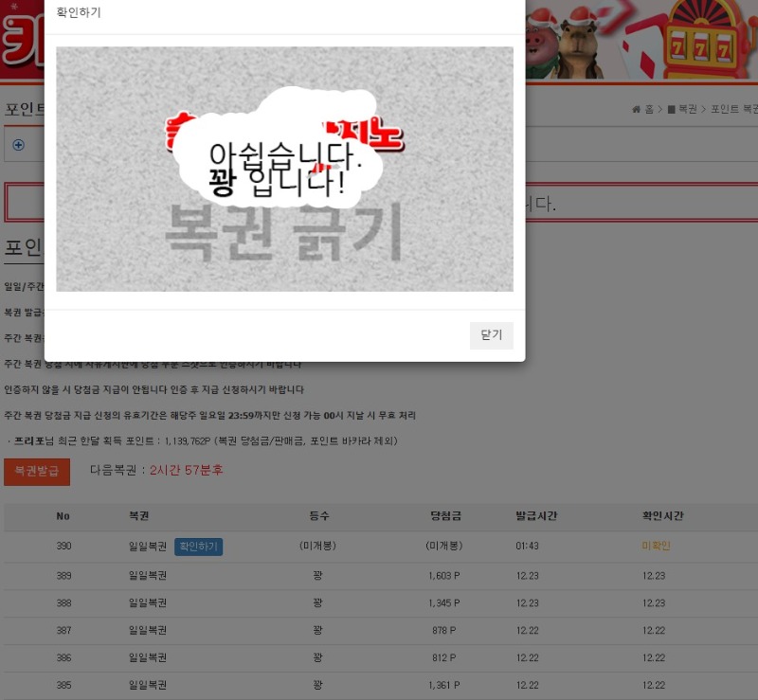Click the home icon in the breadcrumb

(x=637, y=110)
